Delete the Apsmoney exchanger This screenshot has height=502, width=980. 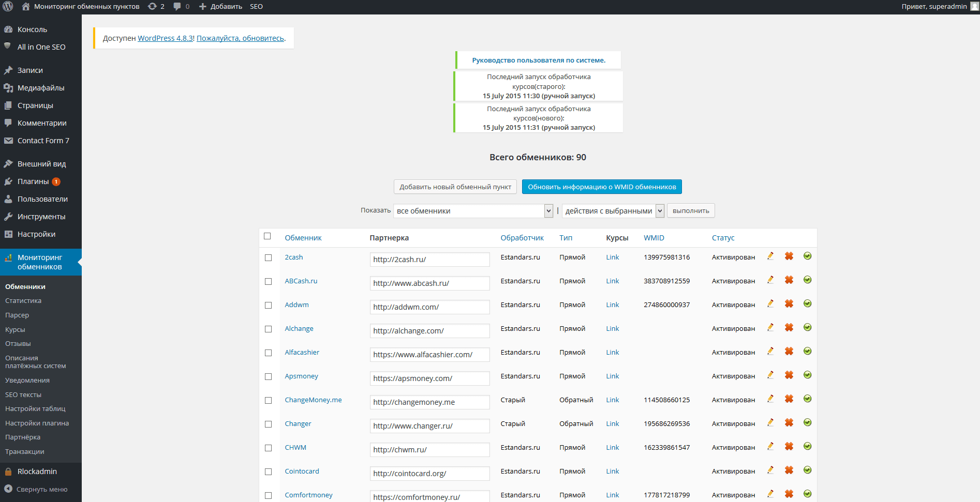[789, 375]
